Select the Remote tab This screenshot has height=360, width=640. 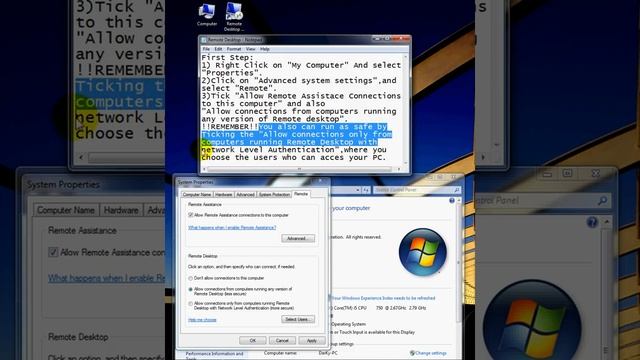tap(301, 194)
